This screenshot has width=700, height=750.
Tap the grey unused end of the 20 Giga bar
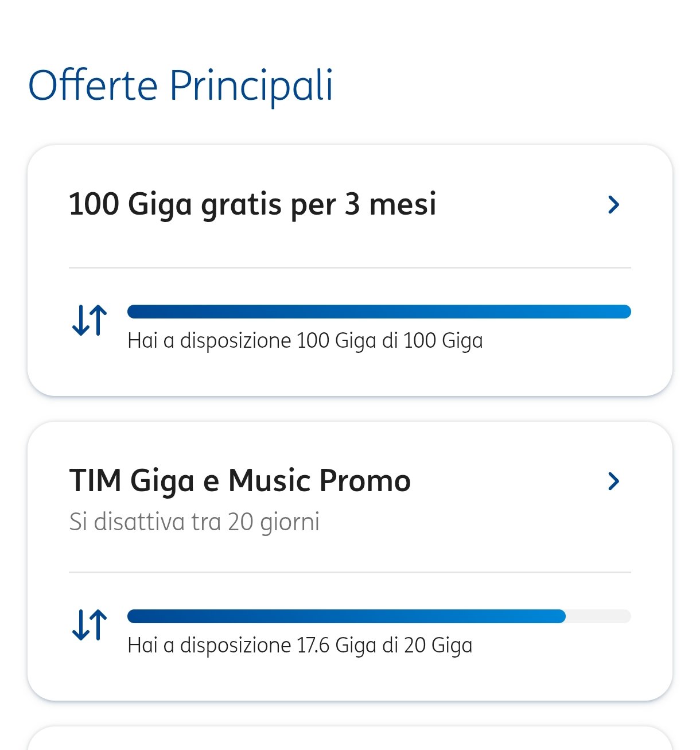598,616
